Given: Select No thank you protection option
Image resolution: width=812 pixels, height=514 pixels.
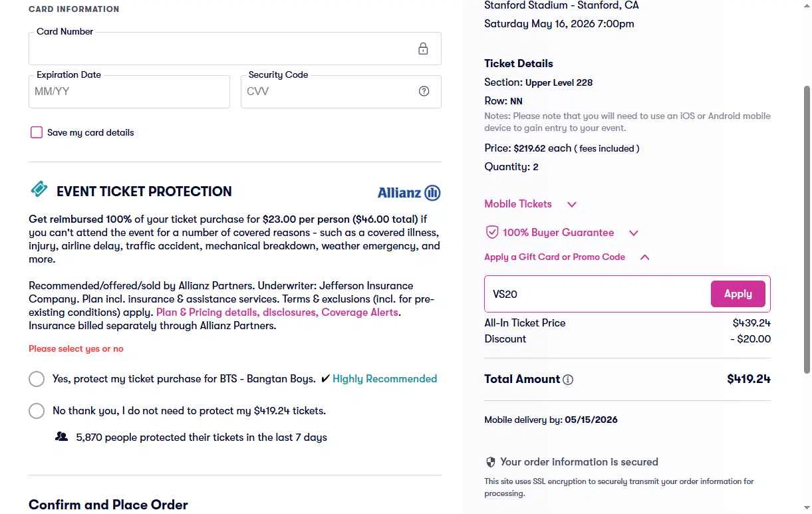Looking at the screenshot, I should tap(37, 411).
